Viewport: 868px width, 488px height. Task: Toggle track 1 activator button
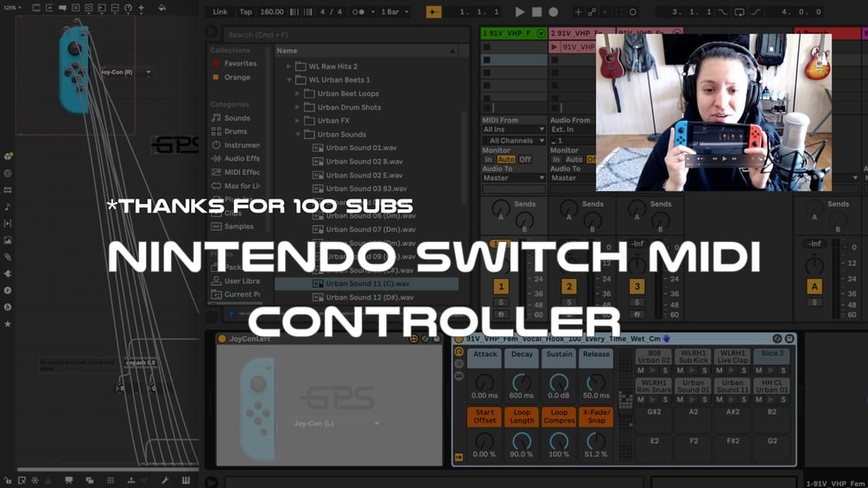501,286
